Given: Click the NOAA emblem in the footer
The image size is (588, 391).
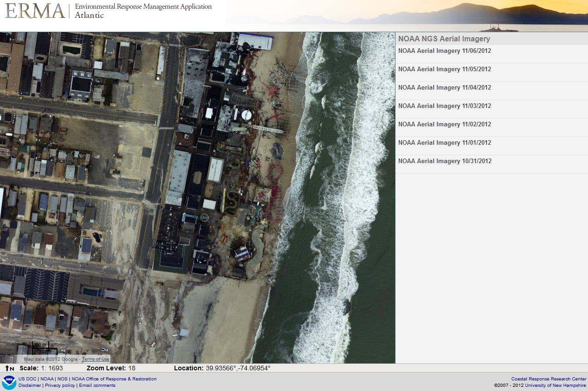Looking at the screenshot, I should [x=9, y=382].
